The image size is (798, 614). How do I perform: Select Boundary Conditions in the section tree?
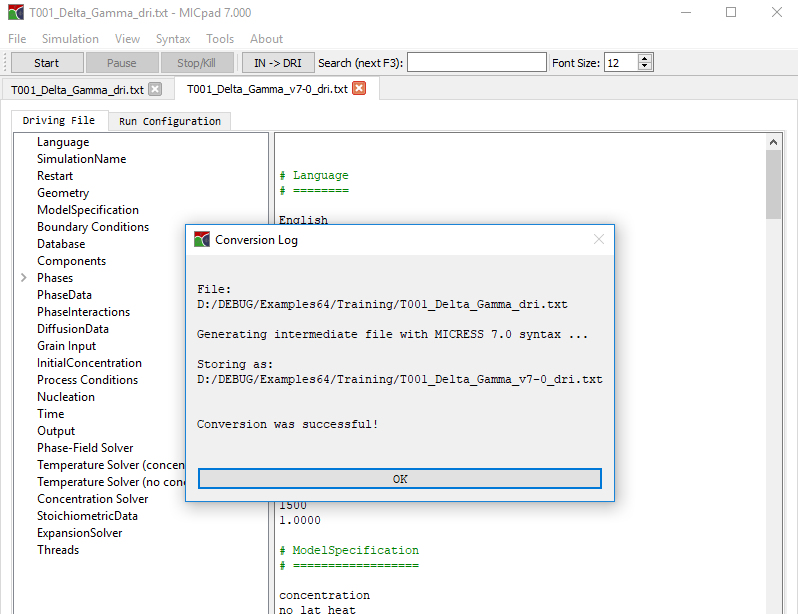click(93, 227)
